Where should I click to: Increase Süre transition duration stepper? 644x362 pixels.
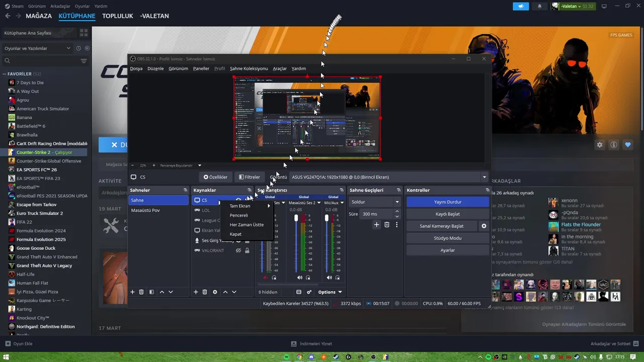(x=396, y=212)
